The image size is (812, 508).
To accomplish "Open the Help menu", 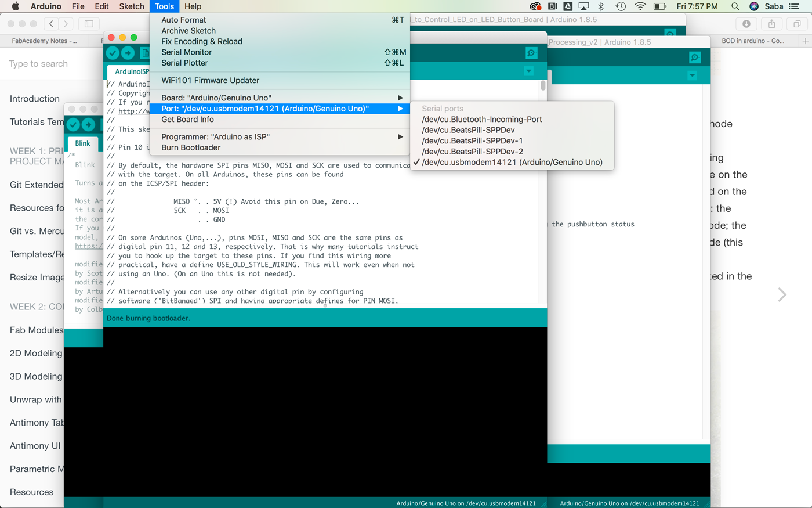I will coord(193,6).
